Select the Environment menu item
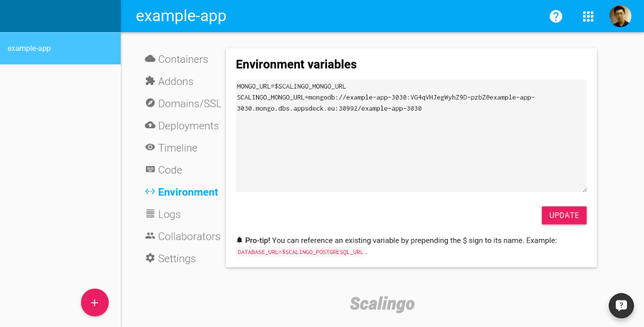This screenshot has height=327, width=644. coord(182,192)
